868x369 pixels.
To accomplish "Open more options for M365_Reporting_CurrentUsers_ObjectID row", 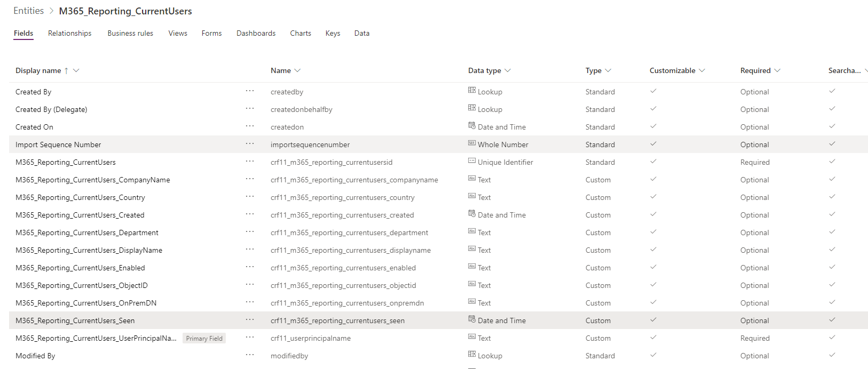I will [x=250, y=285].
